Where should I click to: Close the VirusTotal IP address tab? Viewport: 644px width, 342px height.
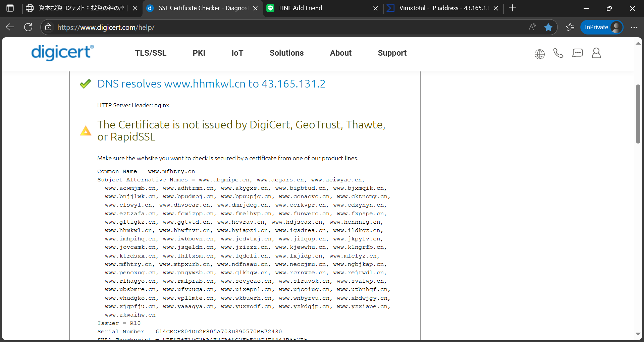pyautogui.click(x=496, y=8)
